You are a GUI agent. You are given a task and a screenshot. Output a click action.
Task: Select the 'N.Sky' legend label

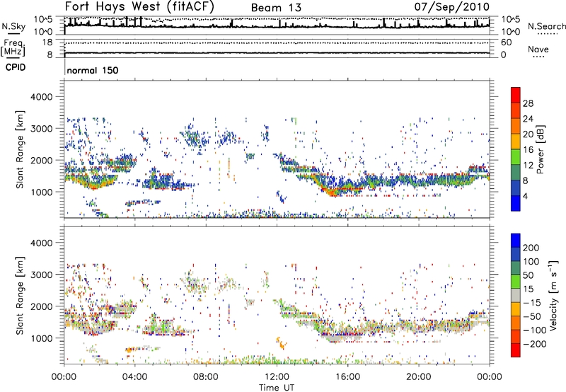(13, 26)
